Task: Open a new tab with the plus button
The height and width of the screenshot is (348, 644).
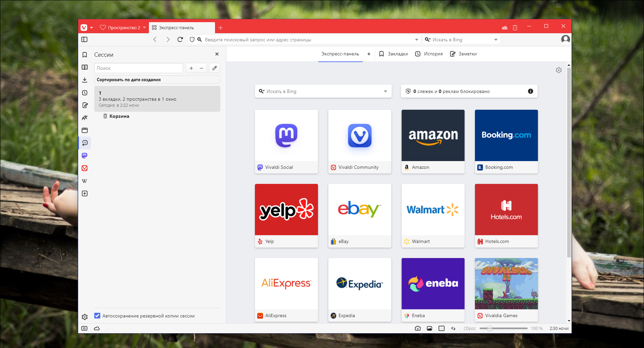Action: (x=220, y=28)
